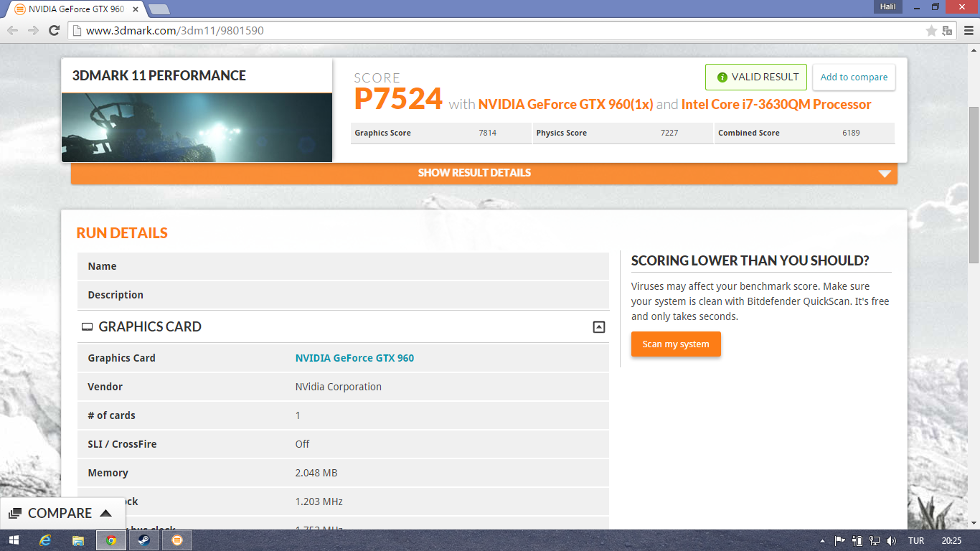Click Scan my system button
Viewport: 980px width, 551px height.
pos(676,344)
